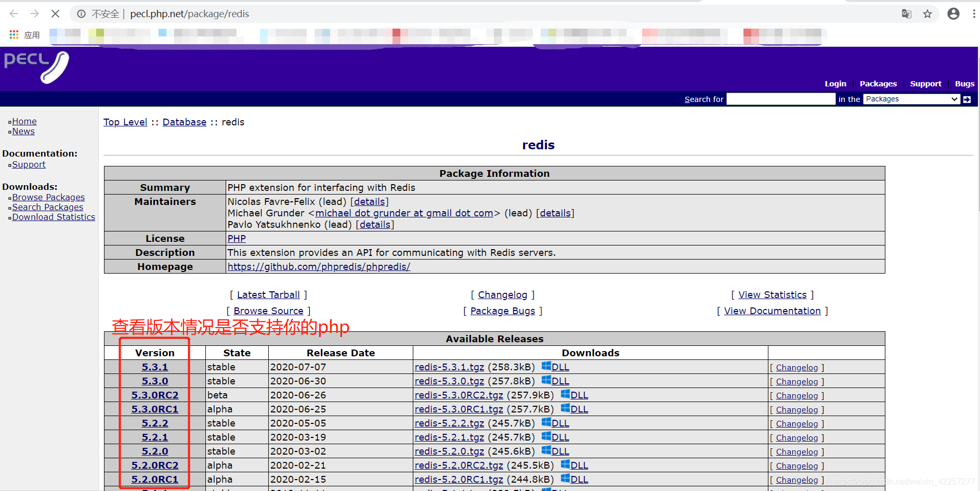Image resolution: width=980 pixels, height=491 pixels.
Task: Click the PECL logo
Action: point(36,67)
